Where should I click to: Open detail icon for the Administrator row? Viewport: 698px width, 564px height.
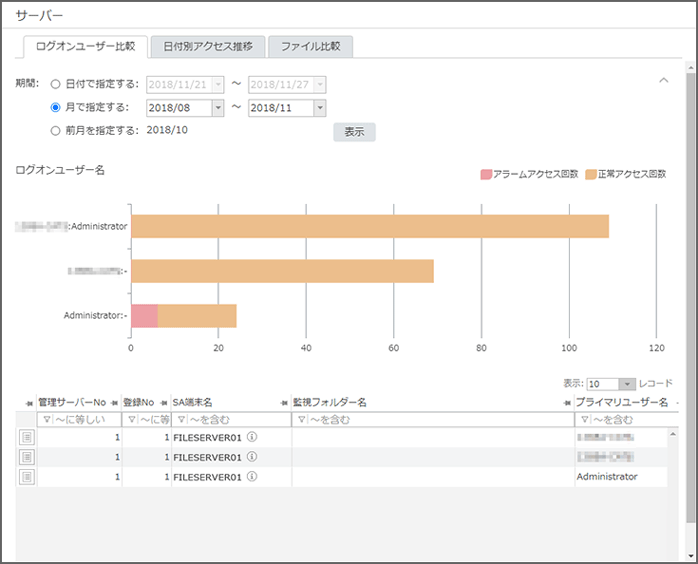tap(27, 477)
